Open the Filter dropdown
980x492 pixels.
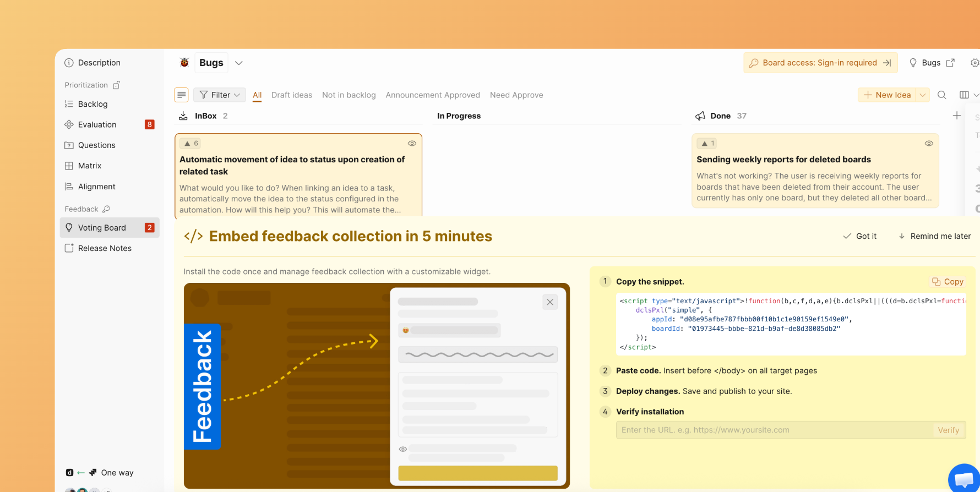coord(220,95)
